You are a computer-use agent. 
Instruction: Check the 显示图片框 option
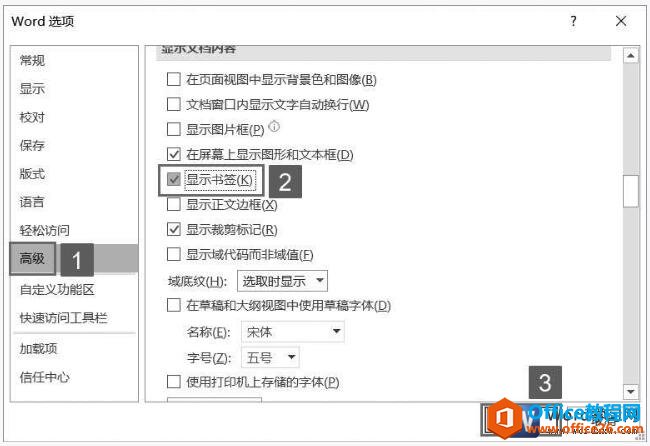point(174,129)
